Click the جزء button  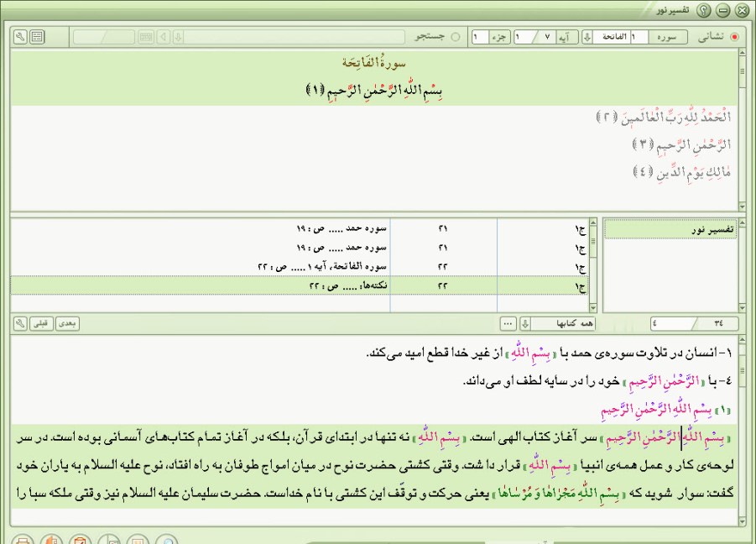tap(499, 37)
